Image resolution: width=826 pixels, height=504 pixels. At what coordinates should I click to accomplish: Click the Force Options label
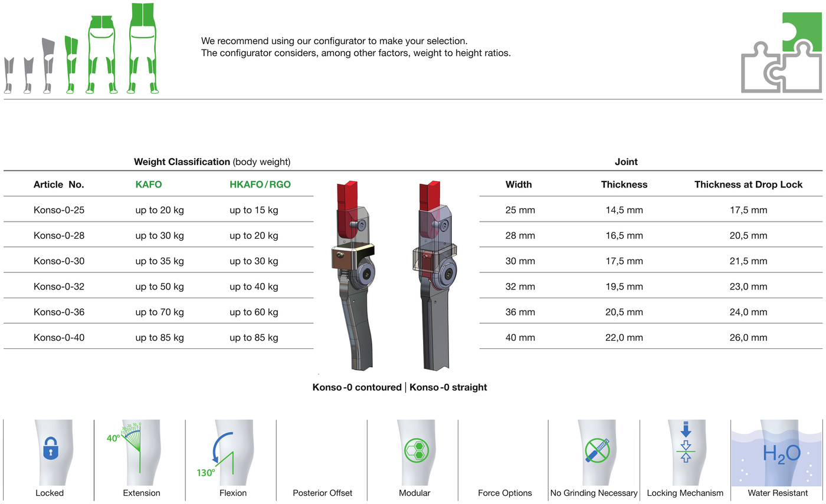point(505,493)
